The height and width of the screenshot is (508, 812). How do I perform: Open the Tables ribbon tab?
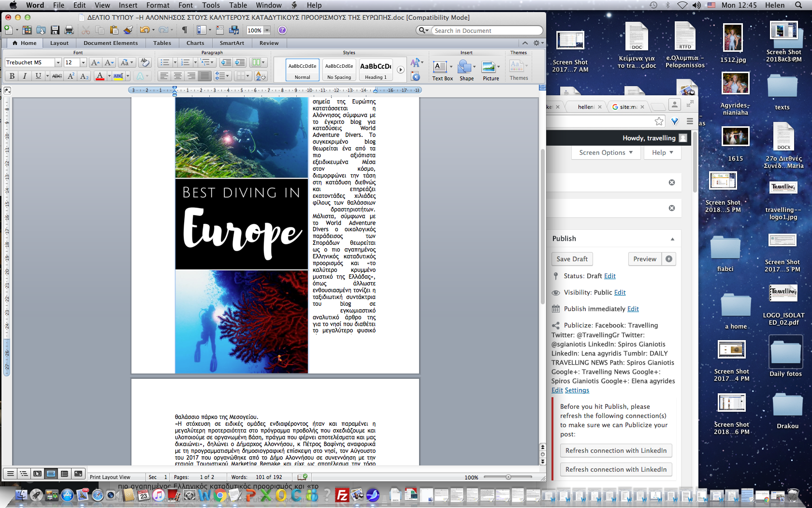pyautogui.click(x=162, y=43)
